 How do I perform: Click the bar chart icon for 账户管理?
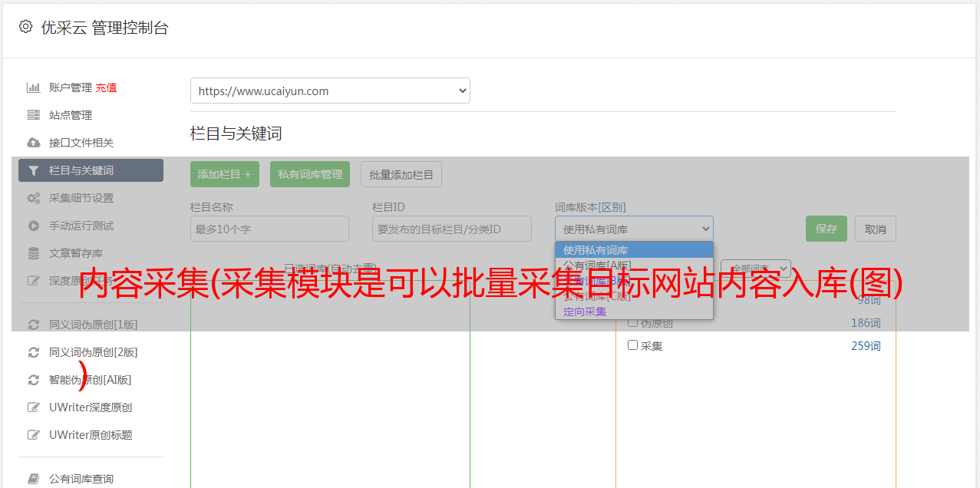[33, 87]
